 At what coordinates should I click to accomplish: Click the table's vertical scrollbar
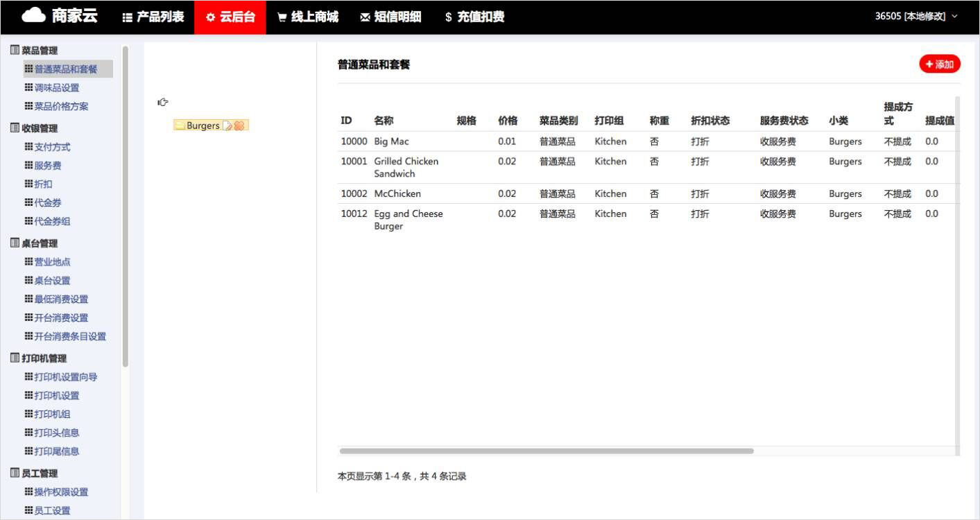(958, 276)
